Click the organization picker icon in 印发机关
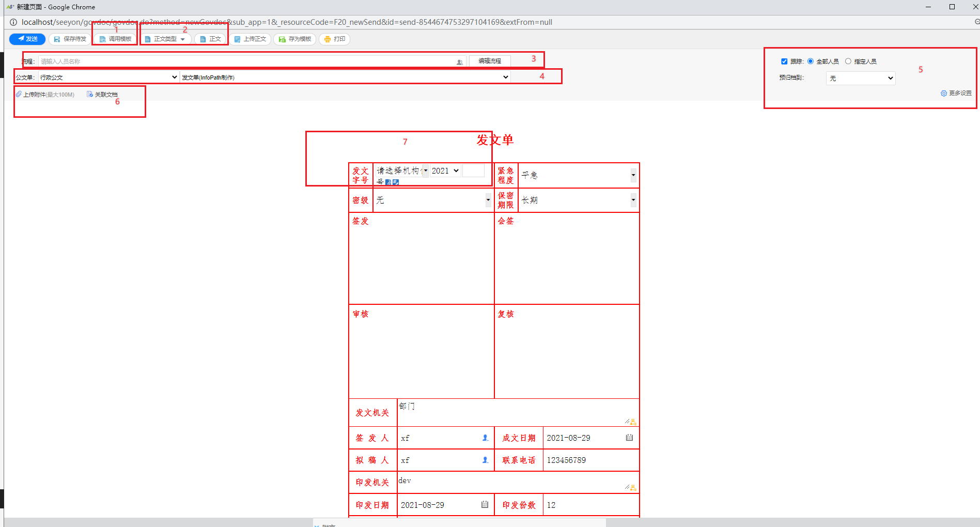The image size is (980, 527). (x=633, y=488)
